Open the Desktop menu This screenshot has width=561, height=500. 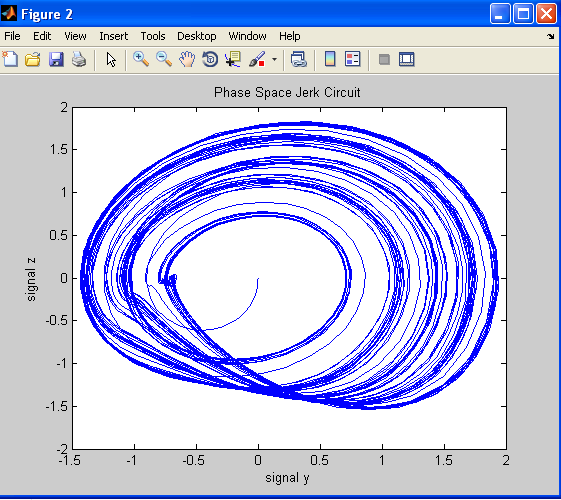[196, 36]
